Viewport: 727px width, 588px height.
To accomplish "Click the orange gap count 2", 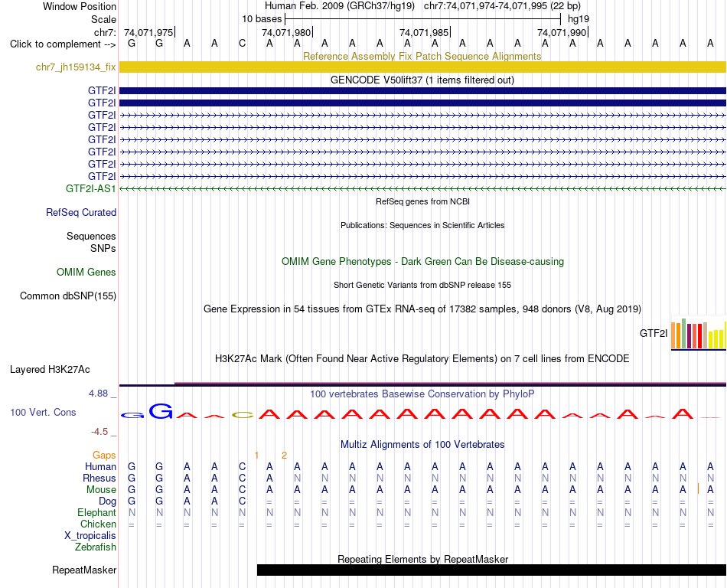I will click(284, 456).
